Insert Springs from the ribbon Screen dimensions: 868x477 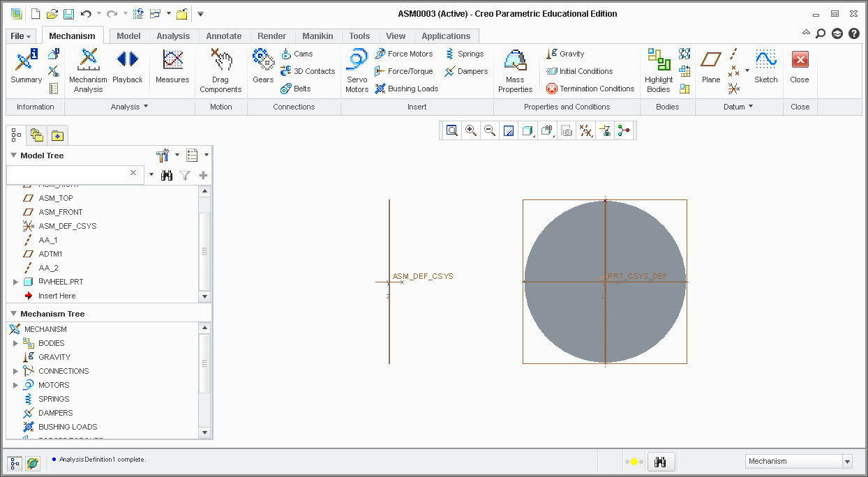[464, 54]
